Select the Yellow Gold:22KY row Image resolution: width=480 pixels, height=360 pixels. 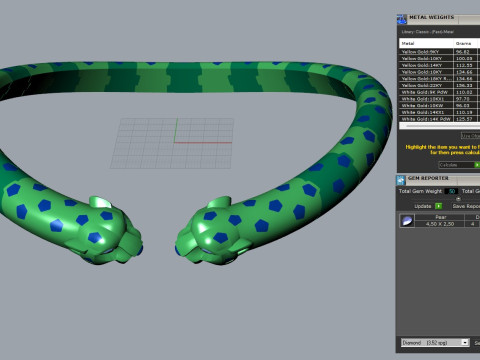point(439,85)
